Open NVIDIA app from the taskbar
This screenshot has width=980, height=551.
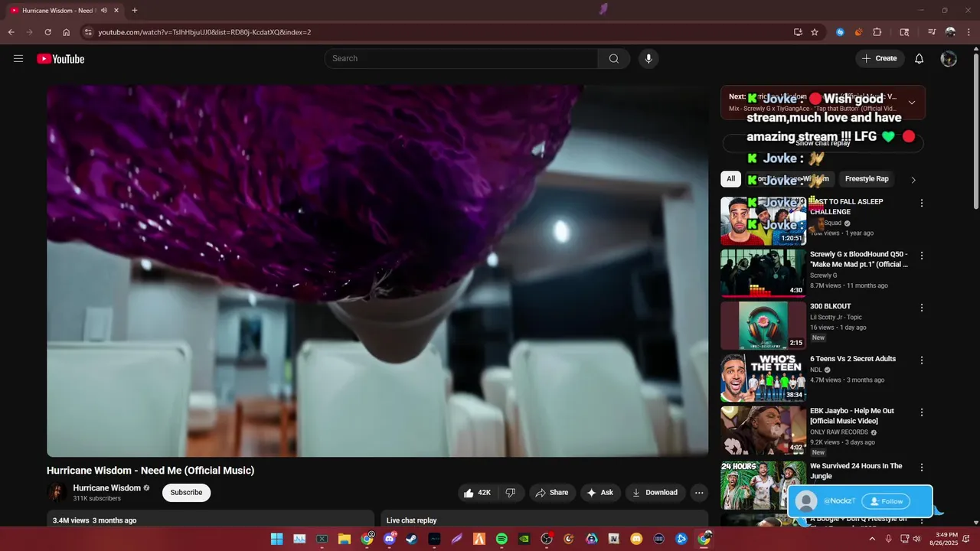tap(524, 539)
